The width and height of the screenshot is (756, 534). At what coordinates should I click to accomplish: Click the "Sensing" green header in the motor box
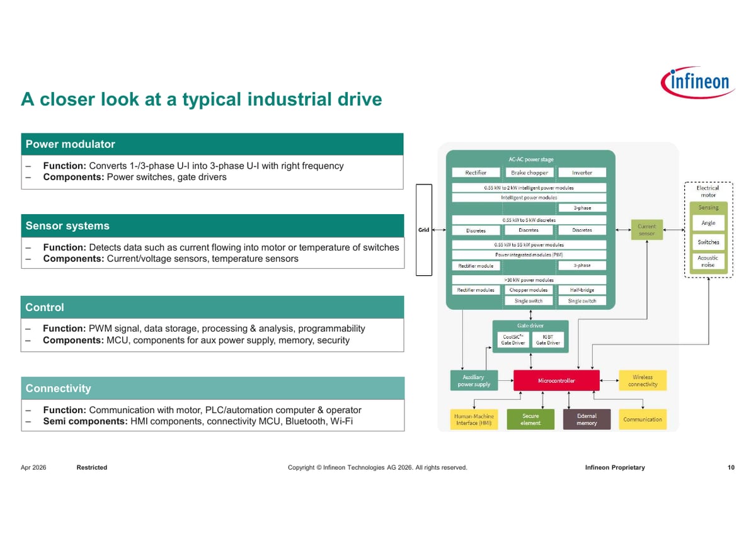708,208
